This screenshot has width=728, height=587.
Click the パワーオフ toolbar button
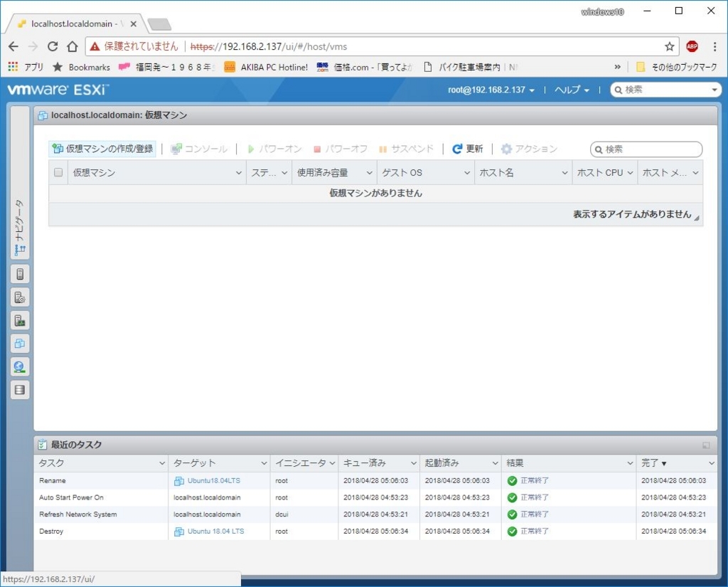[341, 149]
